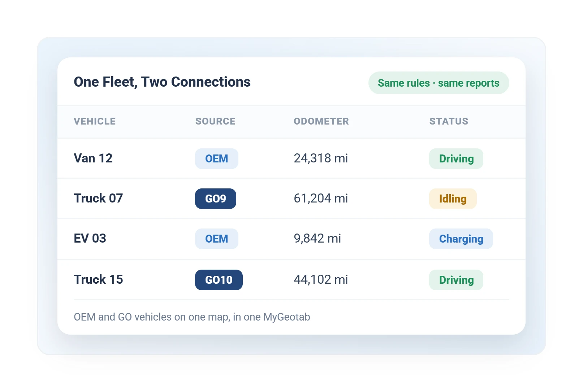Click the ODOMETER column header
The height and width of the screenshot is (392, 583).
321,121
